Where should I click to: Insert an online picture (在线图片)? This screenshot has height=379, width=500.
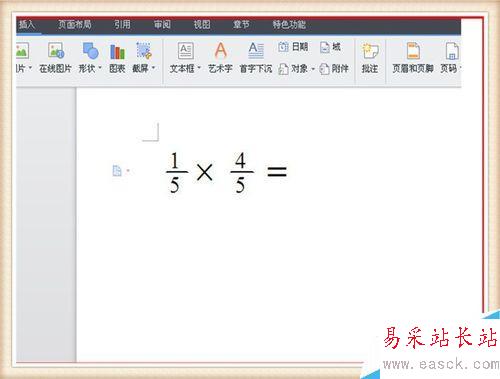[56, 57]
